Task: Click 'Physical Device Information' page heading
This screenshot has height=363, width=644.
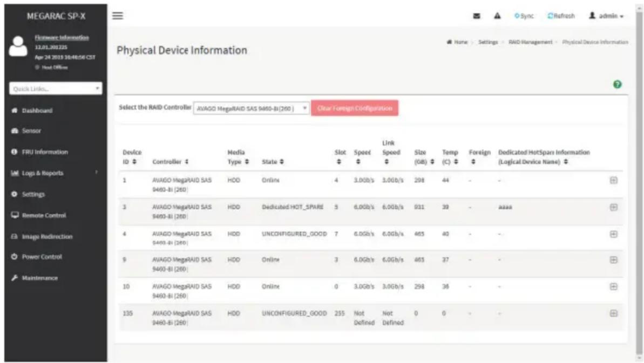Action: click(x=182, y=51)
